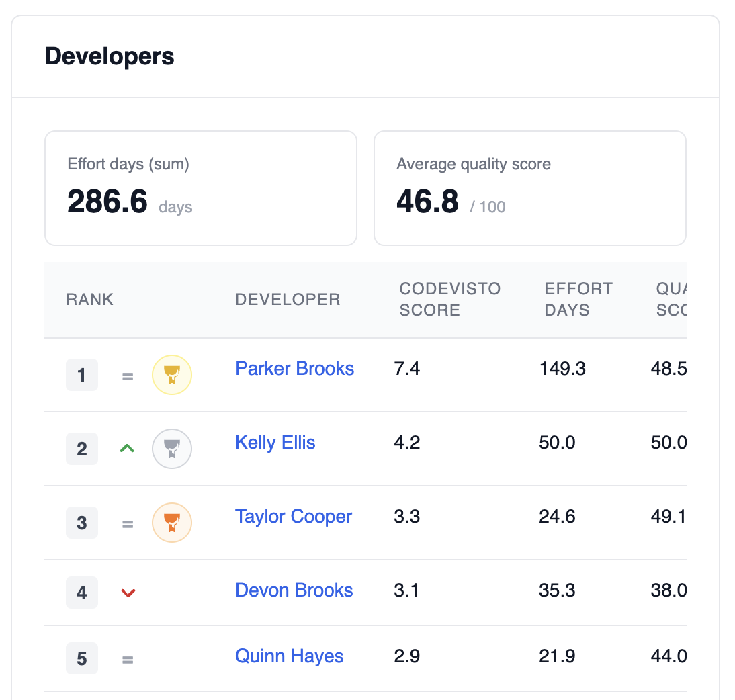Click the Average quality score card
This screenshot has height=700, width=735.
click(x=529, y=188)
